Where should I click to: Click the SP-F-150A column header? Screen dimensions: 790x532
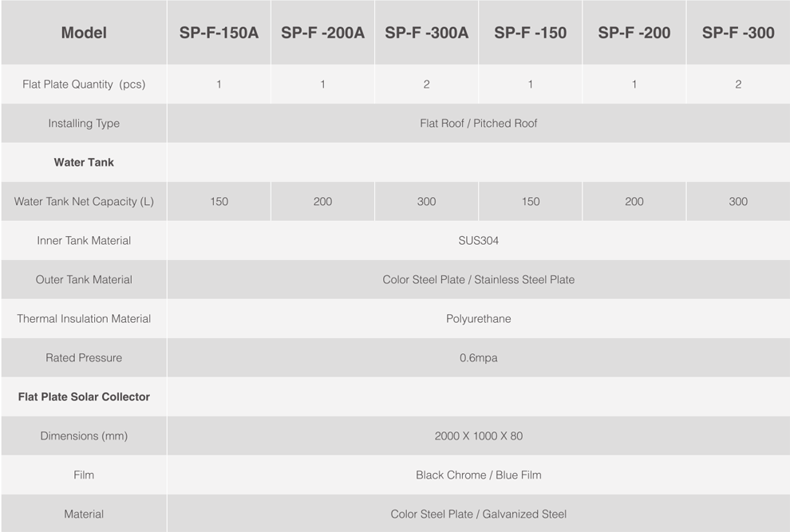[x=219, y=33]
